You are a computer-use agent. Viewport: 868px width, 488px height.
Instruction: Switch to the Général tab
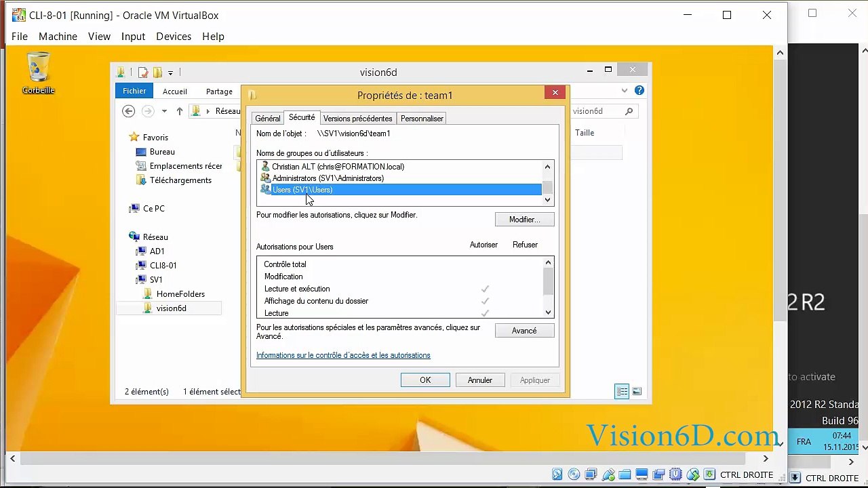tap(267, 119)
